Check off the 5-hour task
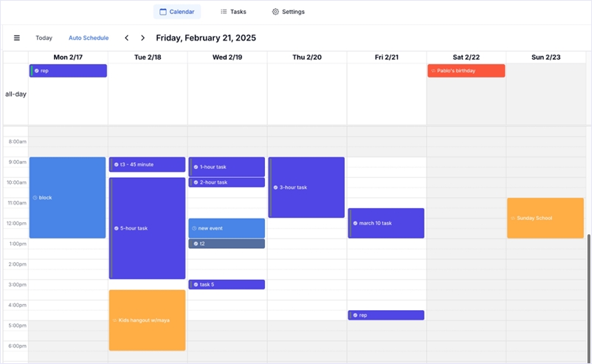Image resolution: width=592 pixels, height=364 pixels. pyautogui.click(x=116, y=228)
